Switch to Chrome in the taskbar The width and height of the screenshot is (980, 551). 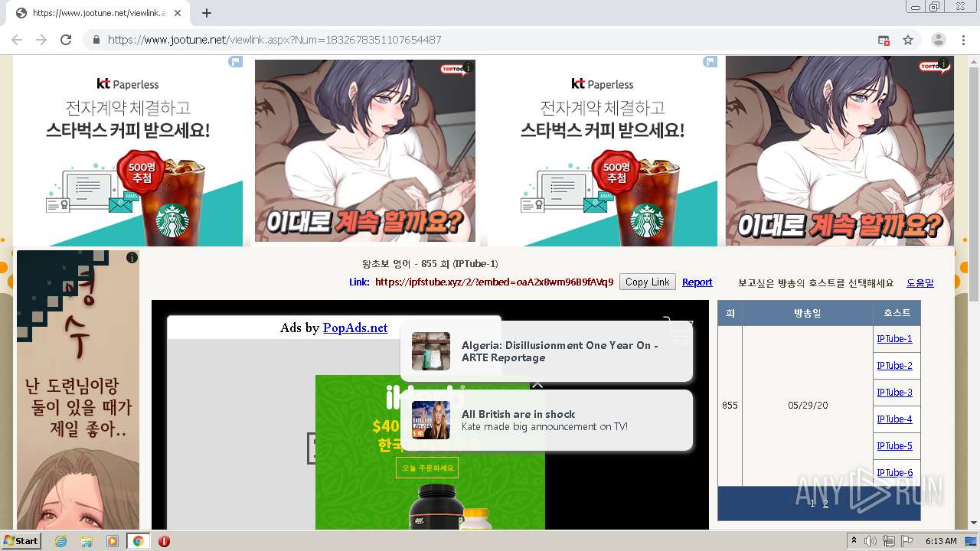coord(138,541)
